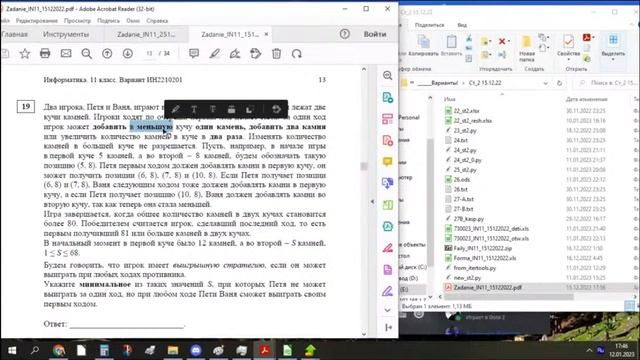Sort files by Дата изменения column header

587,99
